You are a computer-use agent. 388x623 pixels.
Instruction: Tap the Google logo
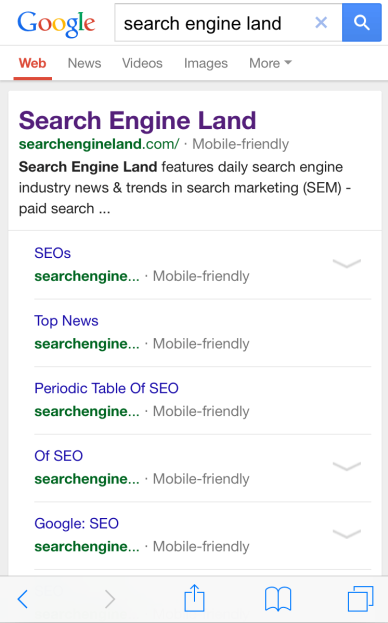pos(56,24)
